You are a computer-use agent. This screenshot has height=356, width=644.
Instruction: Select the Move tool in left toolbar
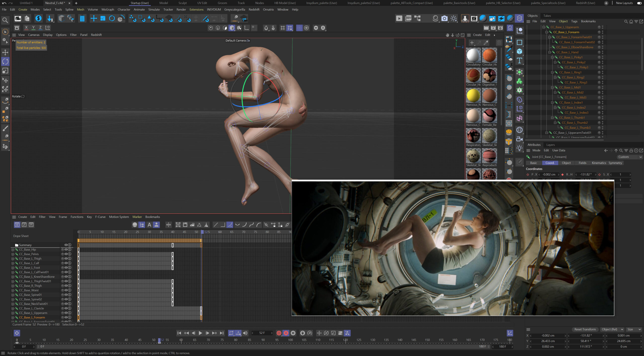5,52
